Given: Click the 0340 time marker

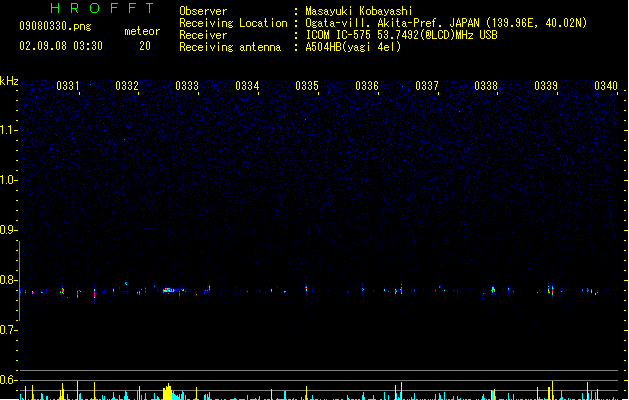Looking at the screenshot, I should [606, 86].
